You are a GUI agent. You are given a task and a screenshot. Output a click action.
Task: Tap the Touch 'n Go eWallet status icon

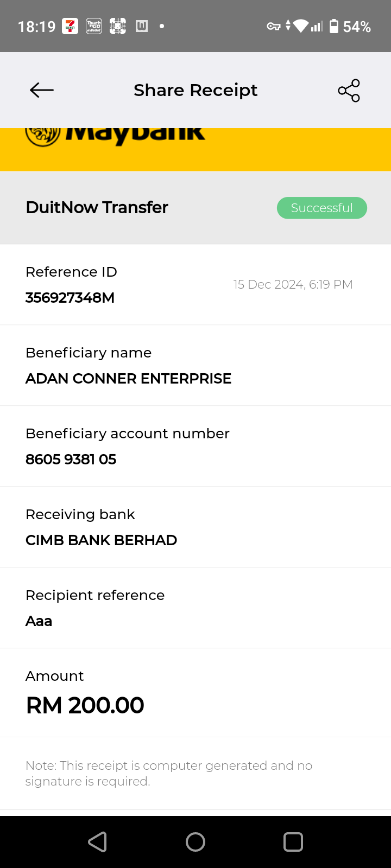point(94,26)
